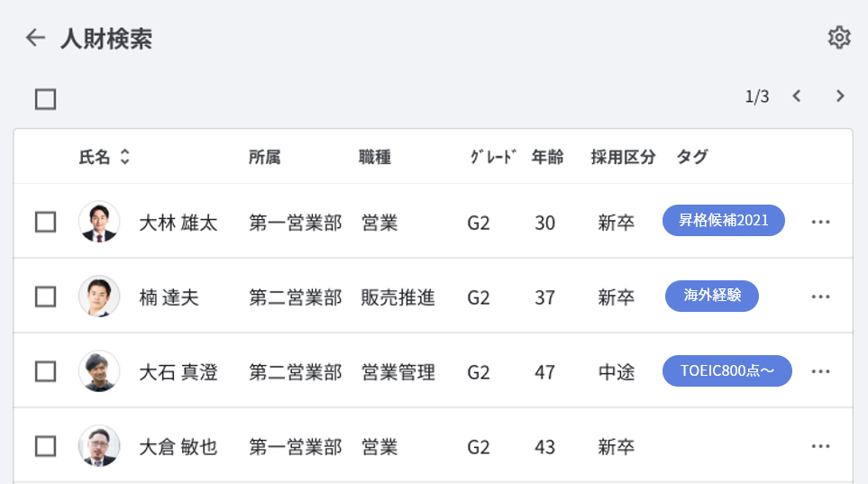Click the 所属 column header

(264, 157)
